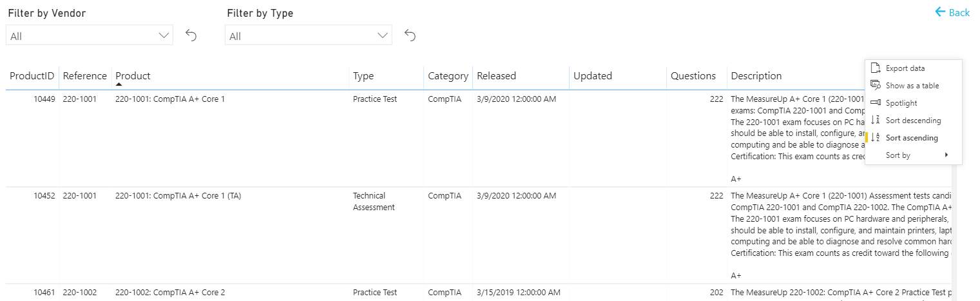
Task: Select Show as a table option
Action: (x=913, y=86)
